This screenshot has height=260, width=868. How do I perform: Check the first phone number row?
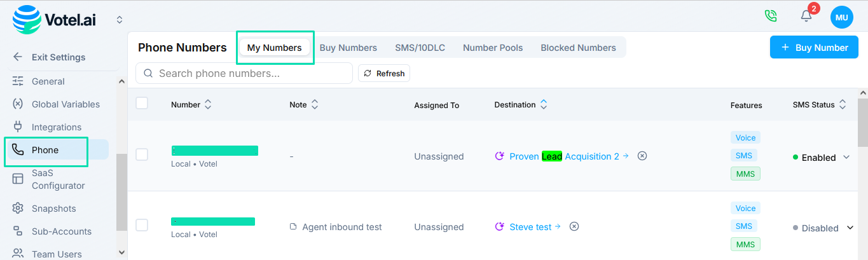tap(142, 154)
